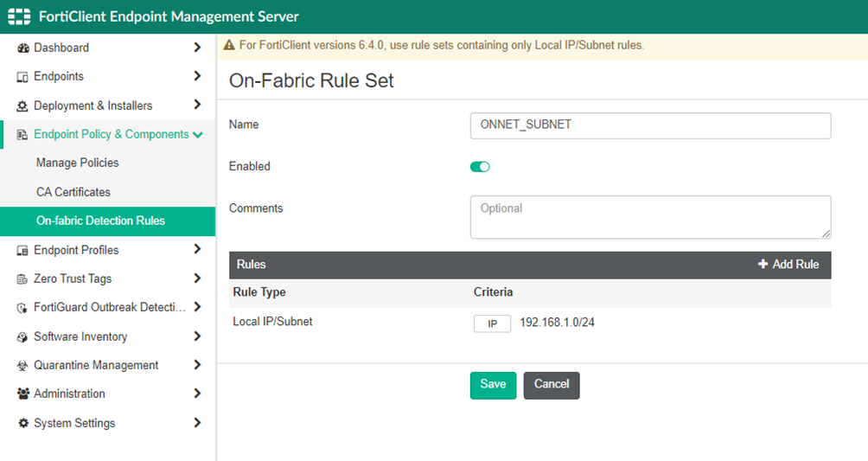Click the Local IP/Subnet rule type cell
This screenshot has width=868, height=461.
pos(272,322)
